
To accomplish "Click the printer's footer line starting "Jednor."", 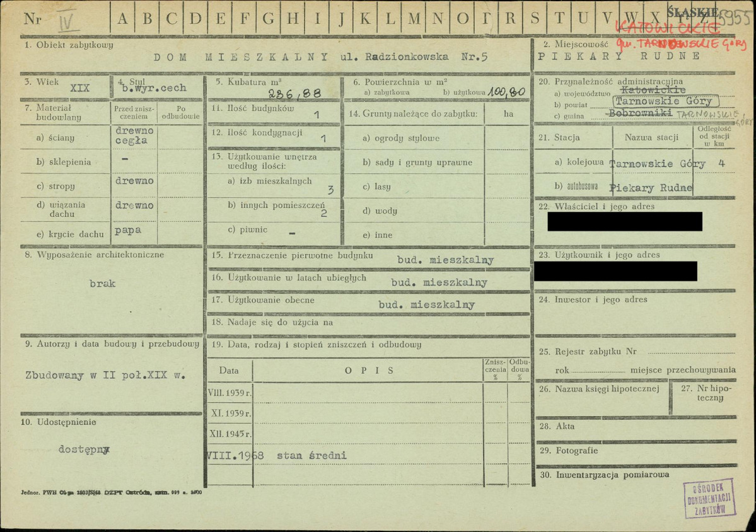I will (x=112, y=492).
